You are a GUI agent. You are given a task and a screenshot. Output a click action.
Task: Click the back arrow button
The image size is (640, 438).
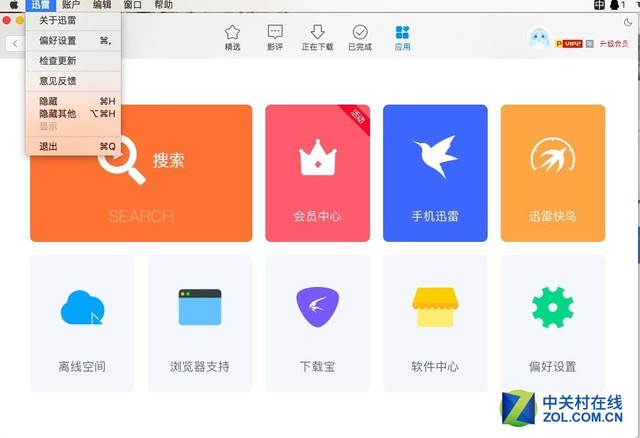click(x=15, y=43)
